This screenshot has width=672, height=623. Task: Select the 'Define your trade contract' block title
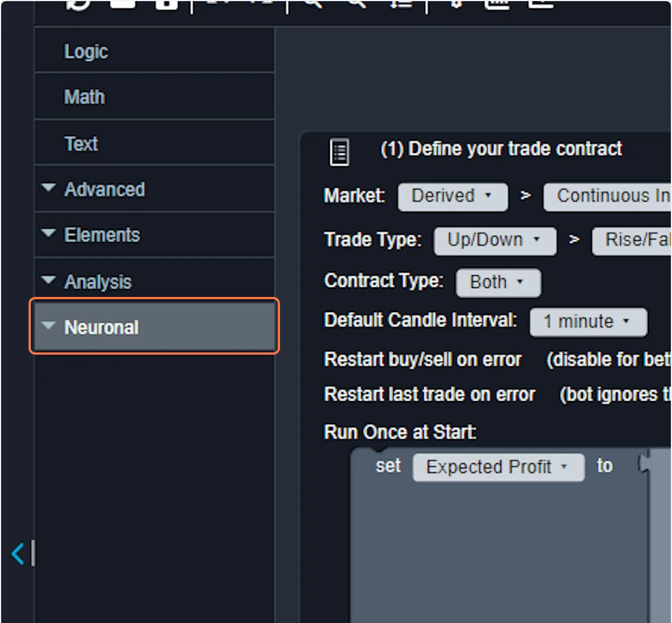501,149
